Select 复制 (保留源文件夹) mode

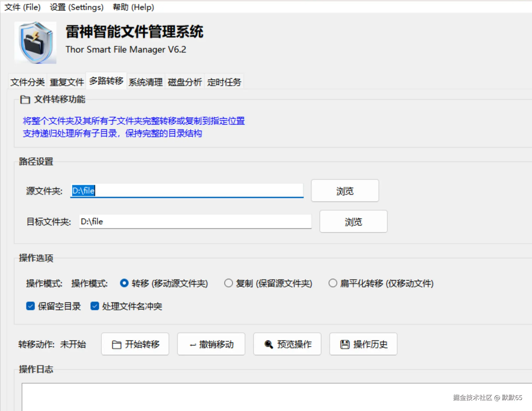pos(228,283)
